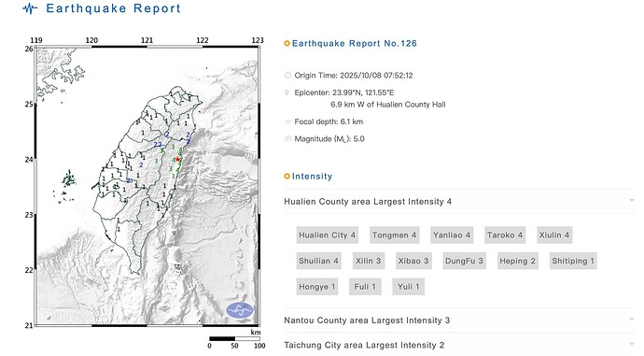Expand the Nantou County area intensity section
This screenshot has width=644, height=356.
pyautogui.click(x=459, y=320)
